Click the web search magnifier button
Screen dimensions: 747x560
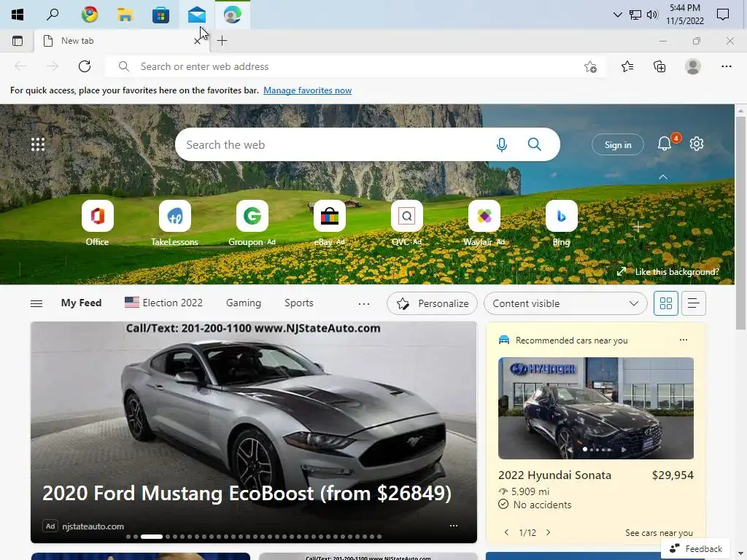pyautogui.click(x=535, y=144)
